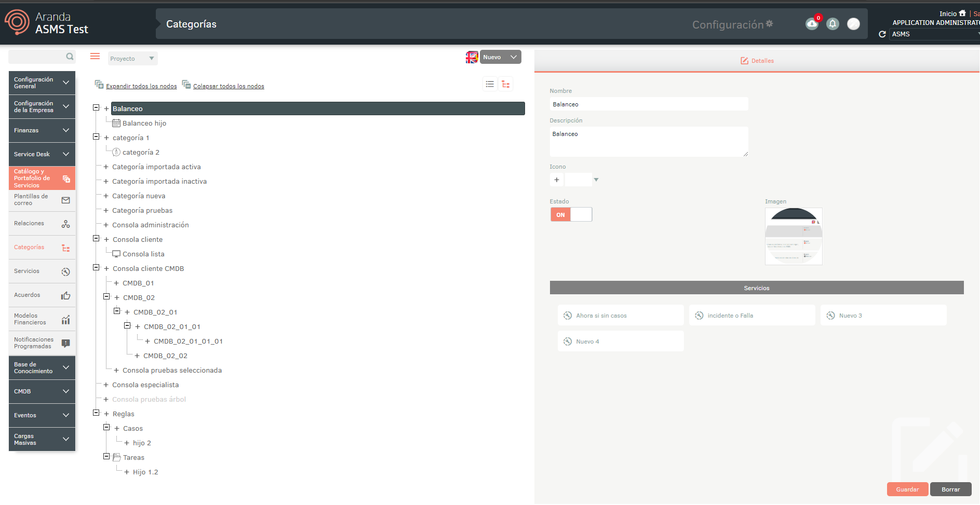Switch to list view icon
Image resolution: width=980 pixels, height=505 pixels.
[x=490, y=84]
